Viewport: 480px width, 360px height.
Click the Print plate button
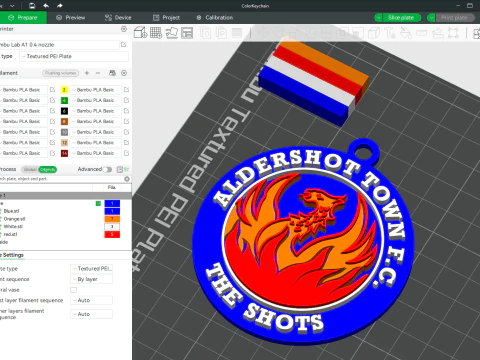[454, 18]
